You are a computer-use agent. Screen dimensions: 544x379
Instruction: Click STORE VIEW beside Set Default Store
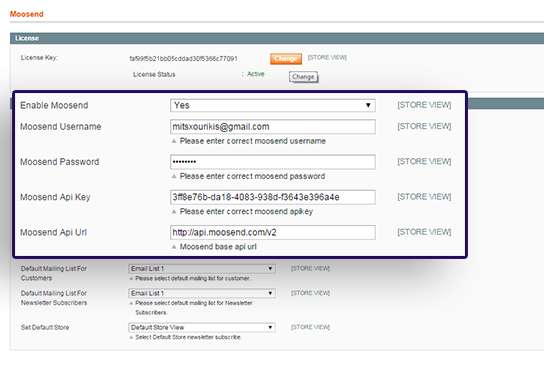tap(311, 327)
